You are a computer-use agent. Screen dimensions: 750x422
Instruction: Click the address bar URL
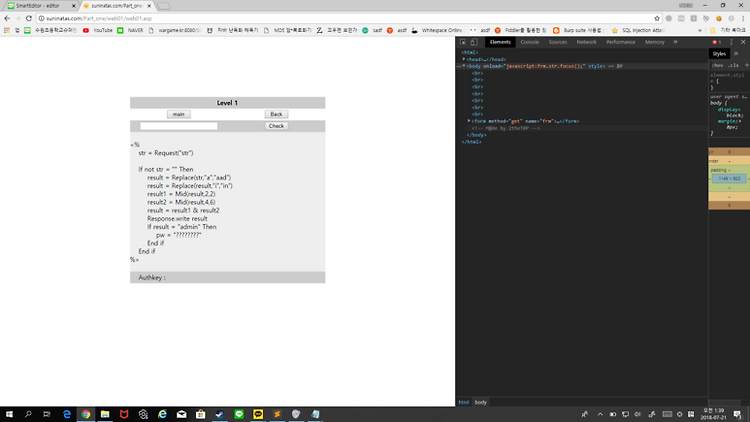pos(99,18)
